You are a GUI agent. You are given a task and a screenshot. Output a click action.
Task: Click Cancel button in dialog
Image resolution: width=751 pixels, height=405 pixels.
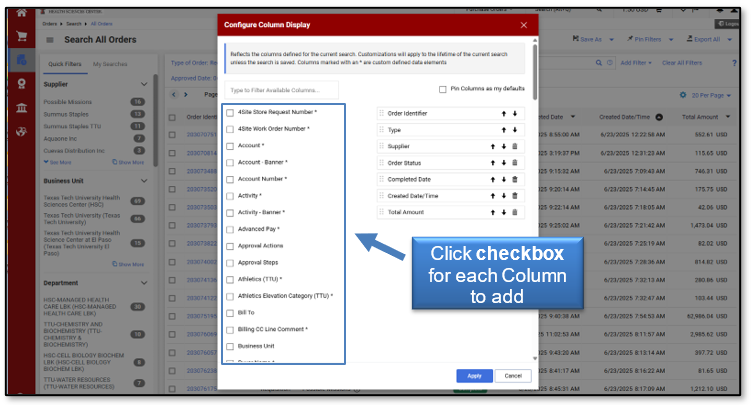pos(513,376)
